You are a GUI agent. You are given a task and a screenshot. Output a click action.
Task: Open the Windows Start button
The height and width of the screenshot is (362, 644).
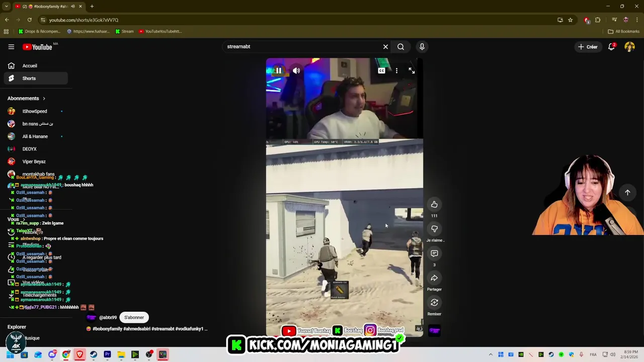(x=10, y=355)
